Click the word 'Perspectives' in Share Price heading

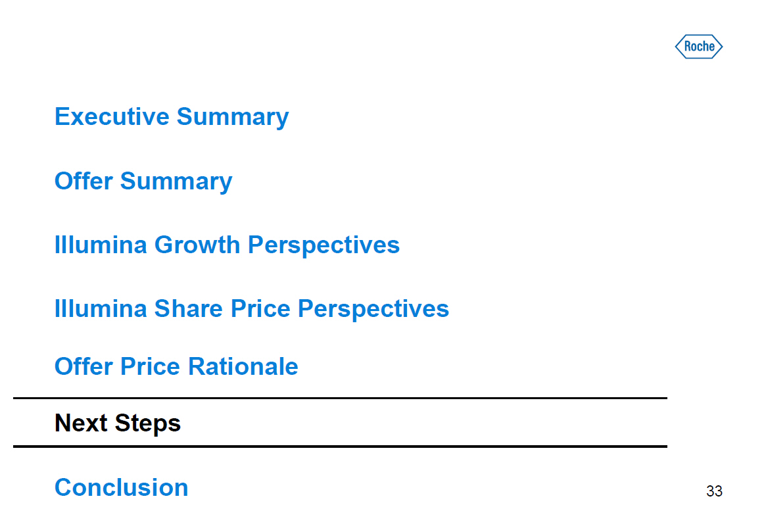coord(373,308)
